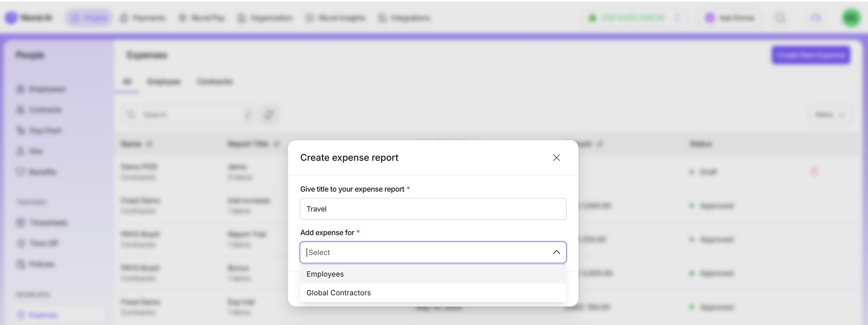Click the Timesheets sidebar icon

tap(20, 223)
